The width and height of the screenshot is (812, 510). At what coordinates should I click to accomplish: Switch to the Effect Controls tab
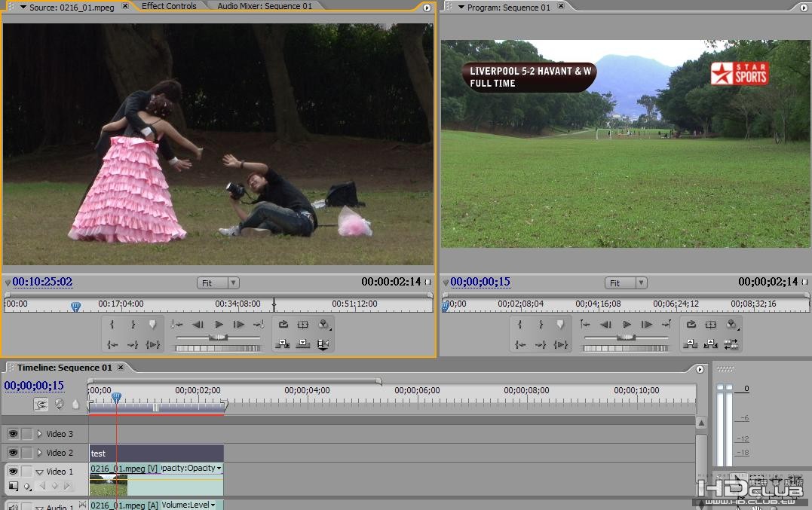coord(169,6)
